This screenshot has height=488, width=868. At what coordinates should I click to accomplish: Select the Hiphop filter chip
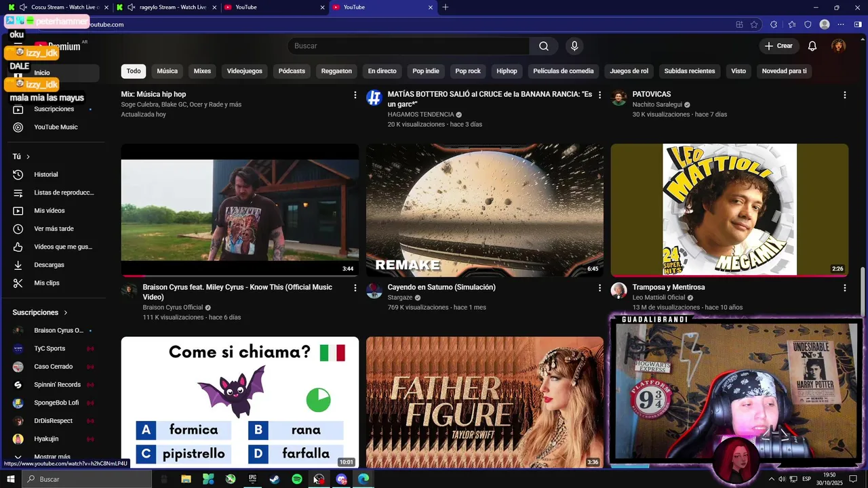point(507,71)
